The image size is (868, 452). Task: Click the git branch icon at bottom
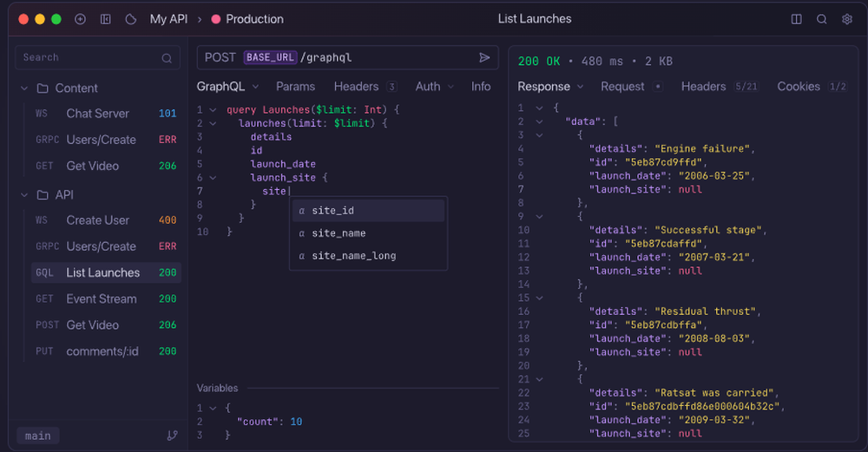point(172,436)
